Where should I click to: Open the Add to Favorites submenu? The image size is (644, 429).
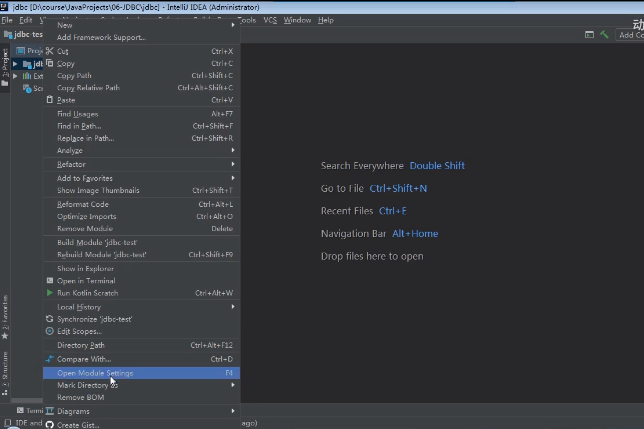142,178
